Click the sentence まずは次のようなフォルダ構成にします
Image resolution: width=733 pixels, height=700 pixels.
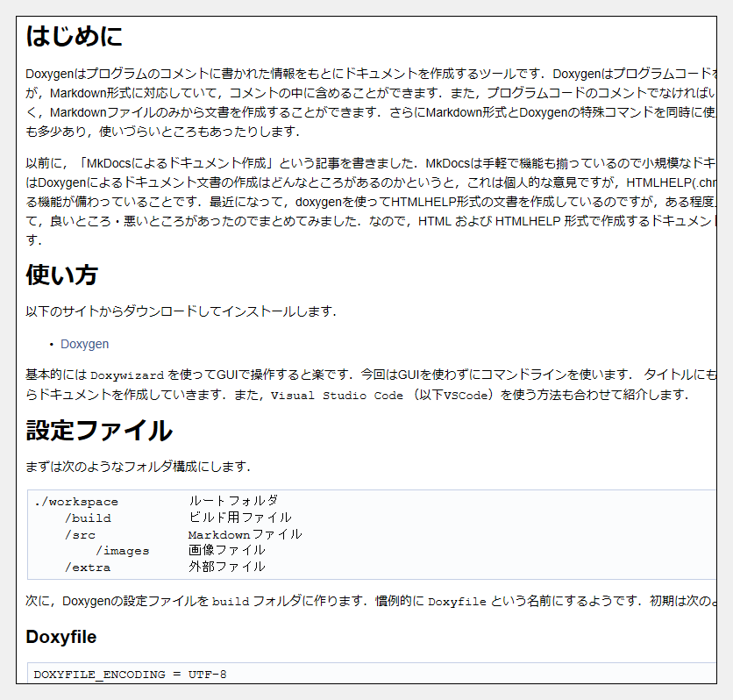(139, 466)
